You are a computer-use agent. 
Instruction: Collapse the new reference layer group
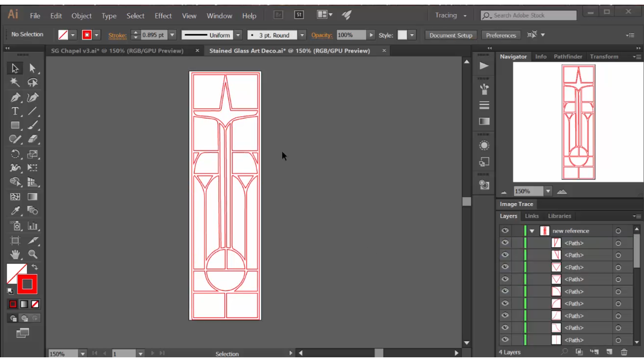pos(532,231)
